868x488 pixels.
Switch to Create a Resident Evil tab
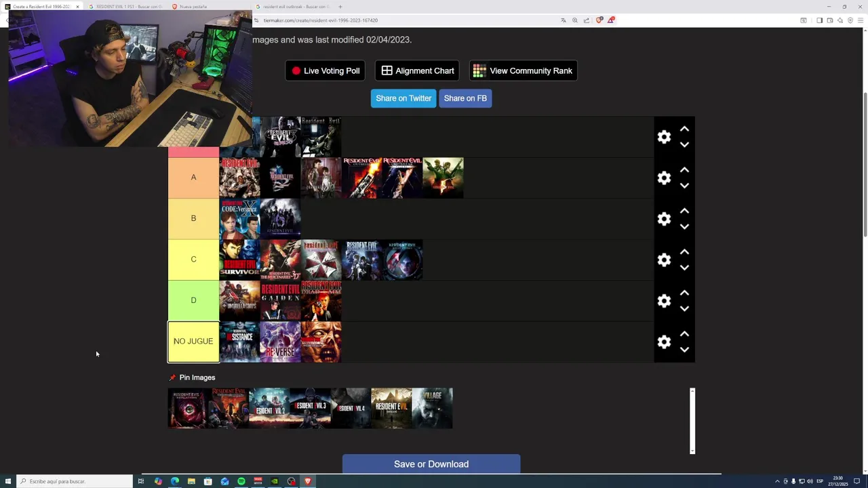pyautogui.click(x=41, y=7)
